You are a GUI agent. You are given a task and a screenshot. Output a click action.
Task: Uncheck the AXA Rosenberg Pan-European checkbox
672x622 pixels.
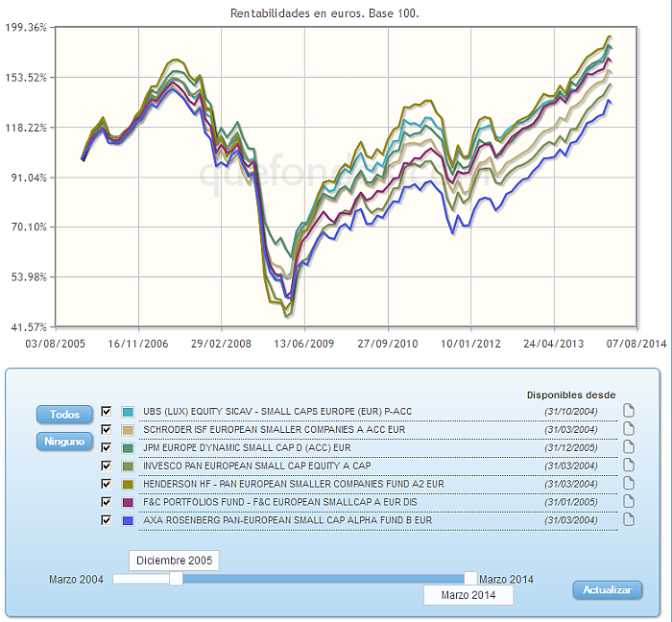tap(107, 520)
